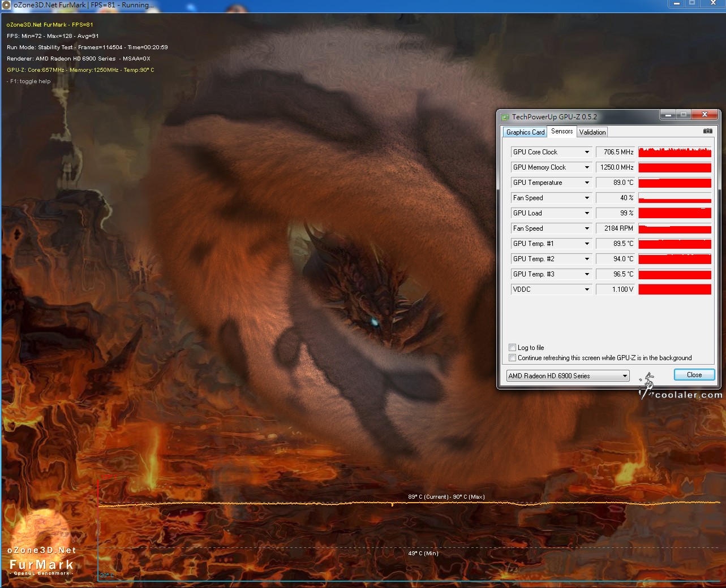Open the Validation tab
This screenshot has height=588, width=726.
(592, 132)
